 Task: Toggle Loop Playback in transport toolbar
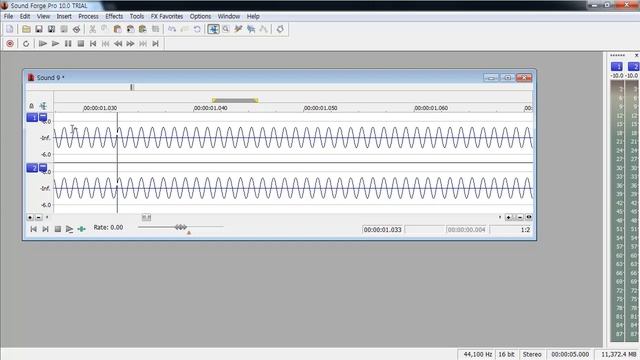tap(26, 44)
